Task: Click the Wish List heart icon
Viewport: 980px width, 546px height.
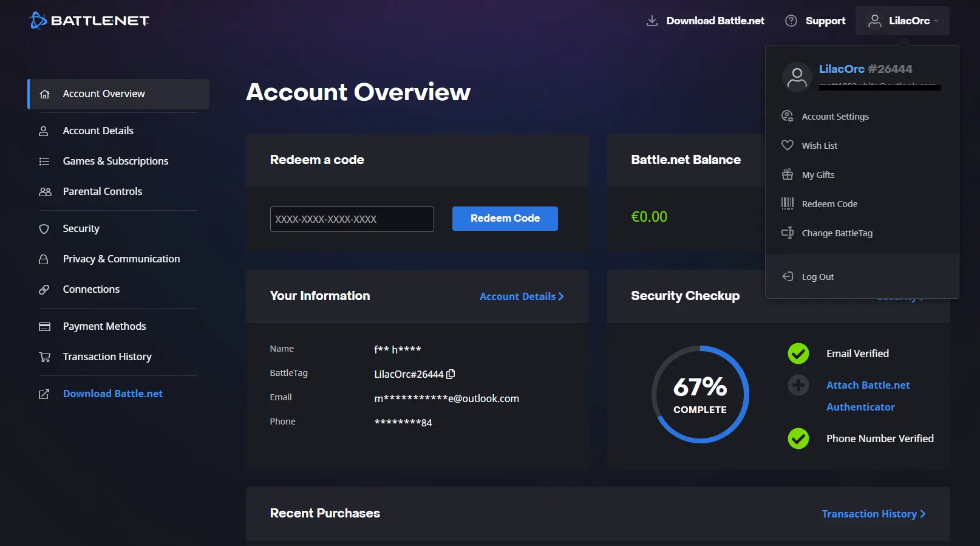Action: pyautogui.click(x=787, y=145)
